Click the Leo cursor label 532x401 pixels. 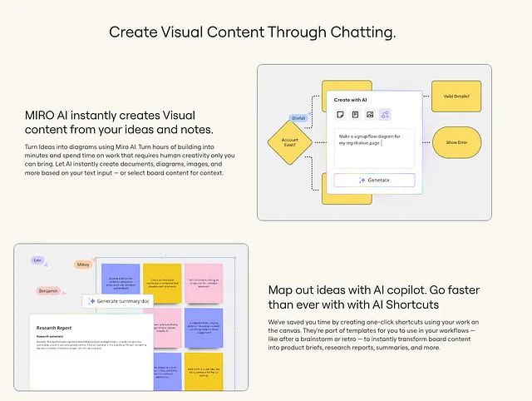[37, 260]
